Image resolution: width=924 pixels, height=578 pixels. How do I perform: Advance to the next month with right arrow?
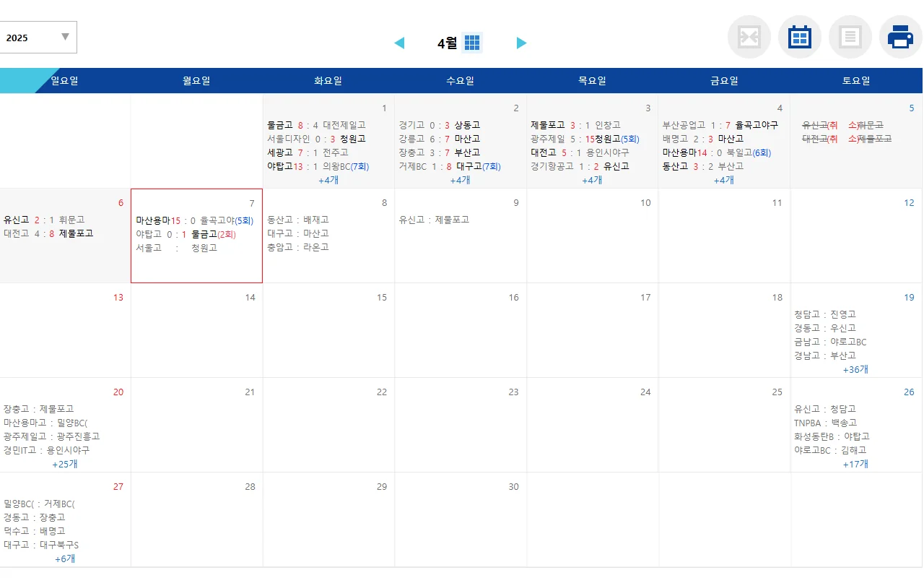click(x=521, y=42)
